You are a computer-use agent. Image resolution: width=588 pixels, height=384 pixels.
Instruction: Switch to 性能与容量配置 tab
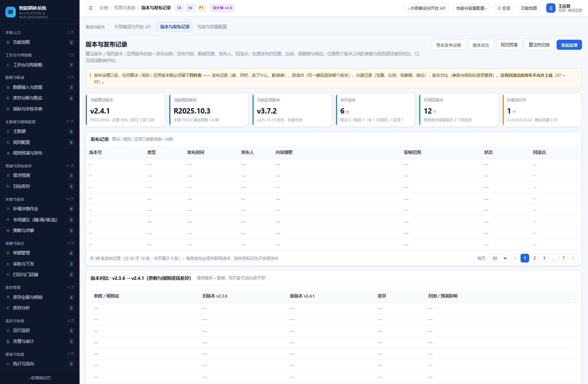(x=212, y=27)
